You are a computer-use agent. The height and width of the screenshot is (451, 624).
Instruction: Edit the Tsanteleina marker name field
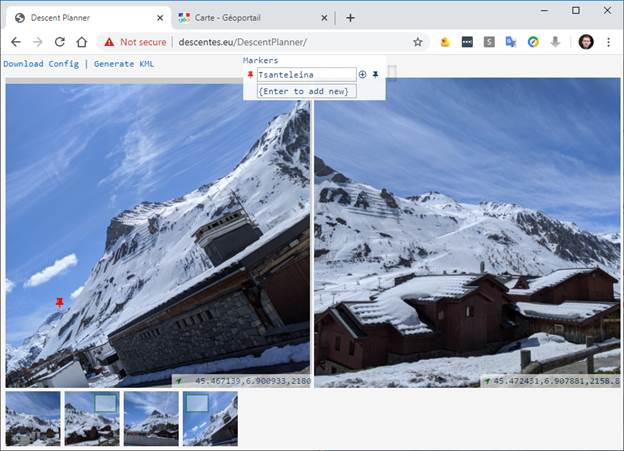[306, 74]
